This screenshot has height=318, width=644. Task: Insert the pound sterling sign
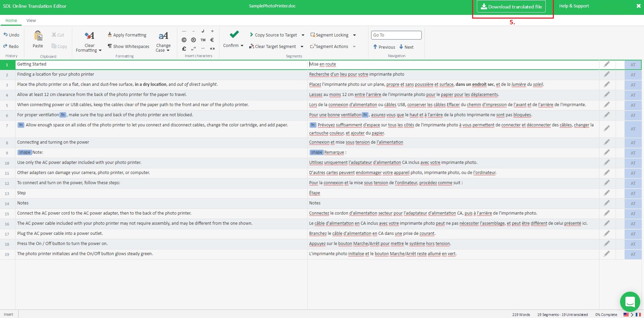tap(184, 49)
